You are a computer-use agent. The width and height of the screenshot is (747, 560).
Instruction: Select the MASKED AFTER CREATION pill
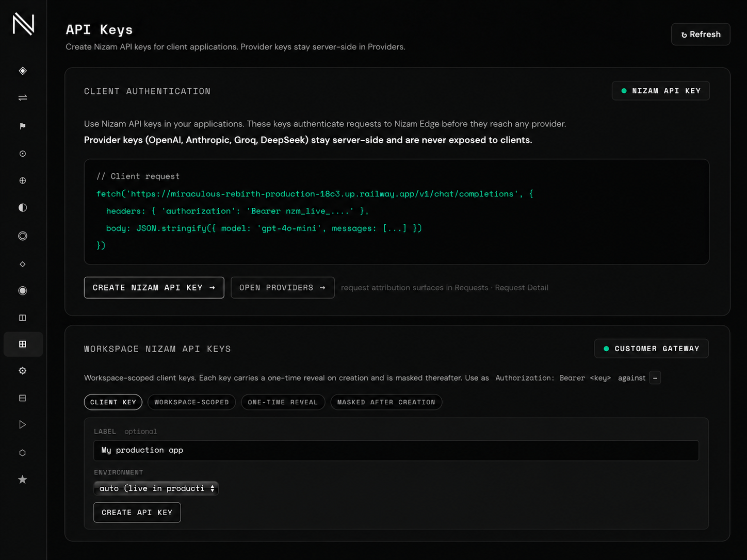pos(386,402)
